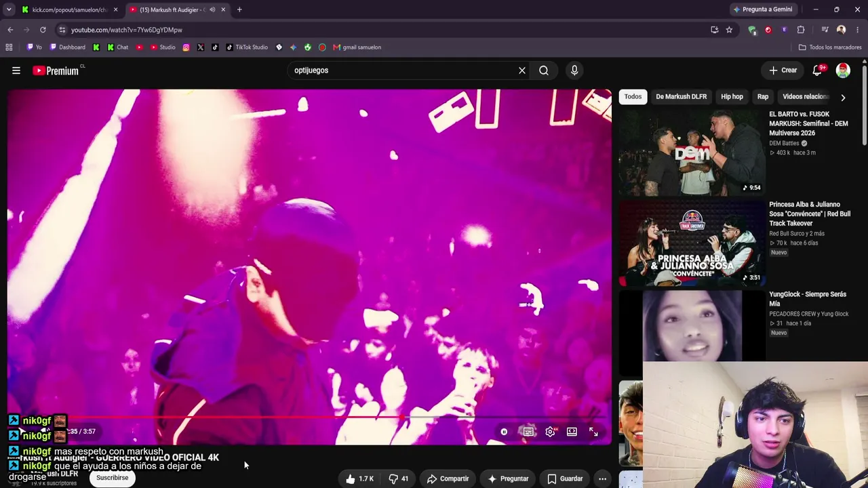
Task: Open the Kick Chat bookmark
Action: (117, 47)
